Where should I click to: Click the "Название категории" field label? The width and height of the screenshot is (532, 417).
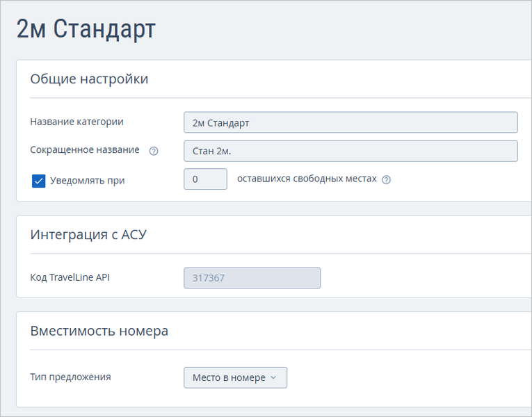coord(76,122)
